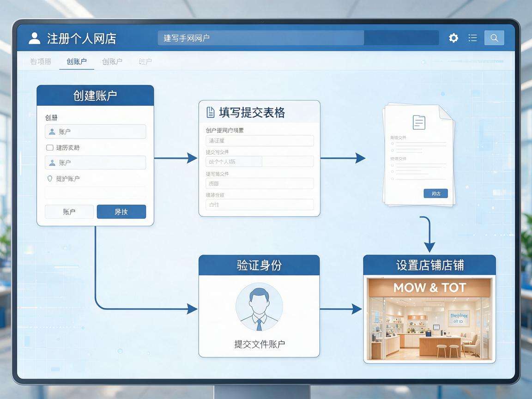Click the first 账户 input under 创册

click(95, 132)
